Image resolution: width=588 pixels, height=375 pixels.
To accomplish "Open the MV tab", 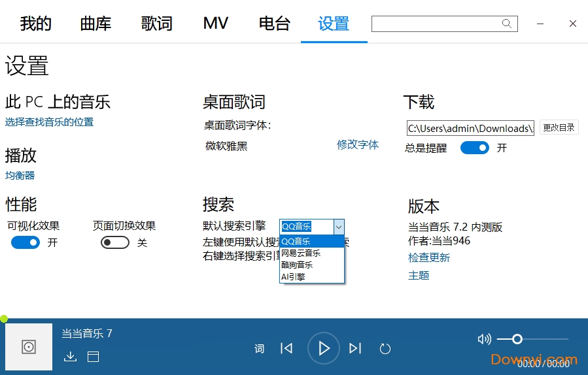I will click(x=216, y=24).
